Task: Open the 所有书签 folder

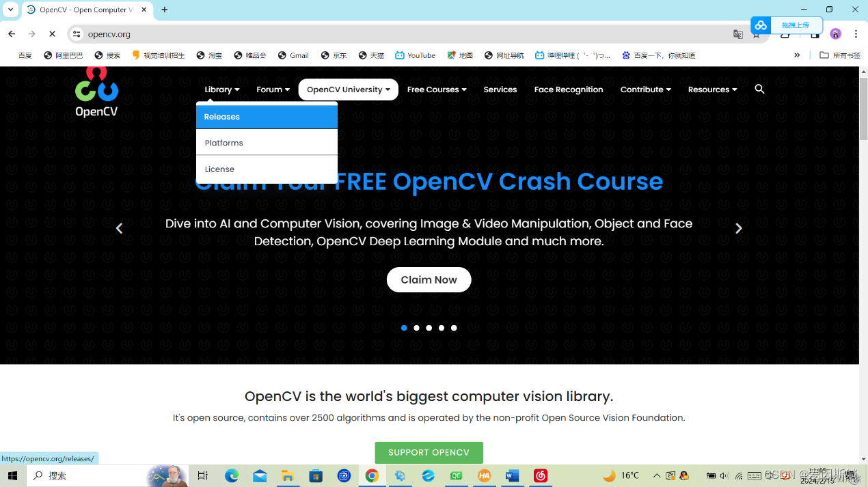Action: point(840,55)
